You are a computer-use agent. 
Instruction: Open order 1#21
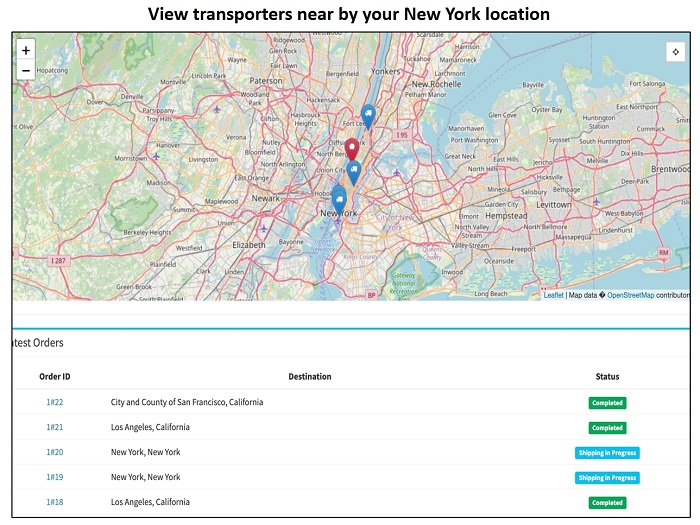tap(55, 427)
